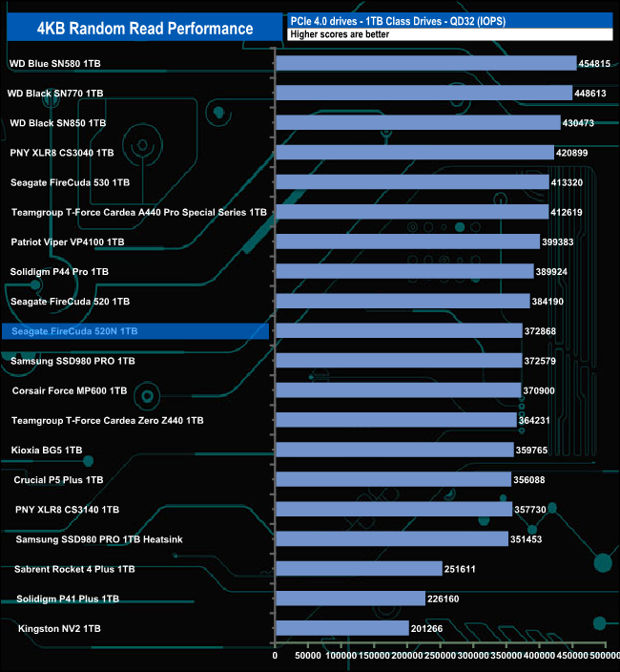Viewport: 620px width, 672px height.
Task: Select the WD Black SN770 1TB label
Action: [x=55, y=93]
